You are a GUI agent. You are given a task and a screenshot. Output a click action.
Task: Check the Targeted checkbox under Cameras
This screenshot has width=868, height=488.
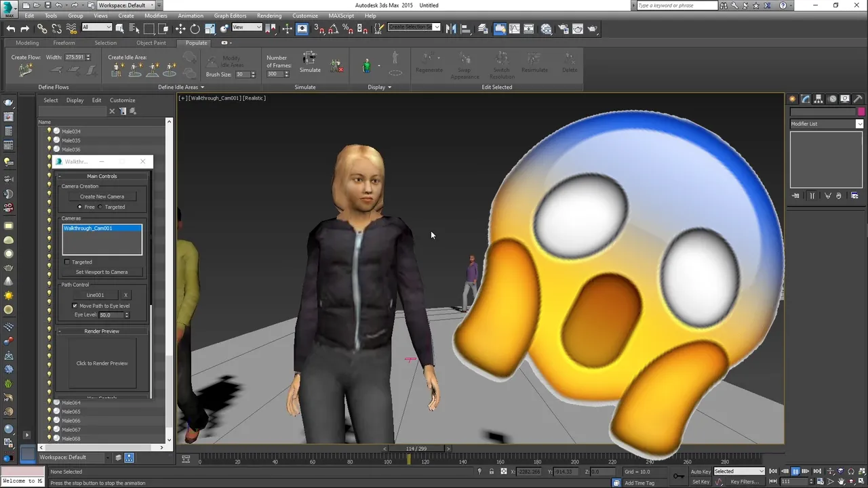(67, 262)
